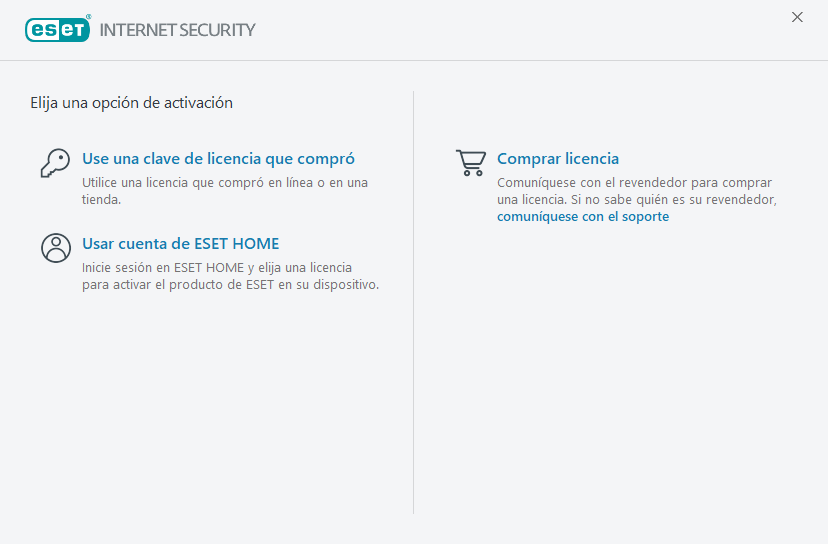Click the "INTERNET SECURITY" product title

[x=177, y=30]
